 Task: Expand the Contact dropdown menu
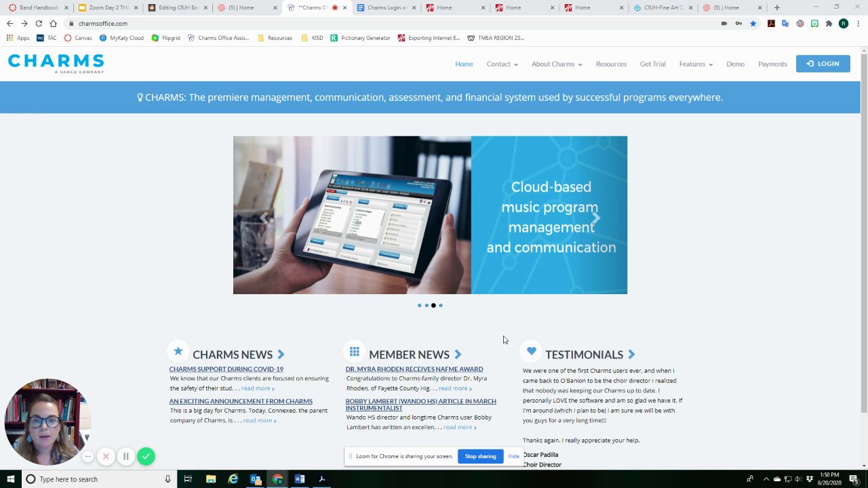click(502, 64)
